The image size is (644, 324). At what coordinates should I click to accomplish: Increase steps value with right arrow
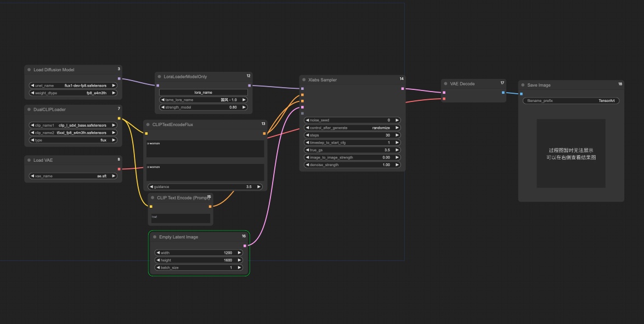tap(397, 135)
